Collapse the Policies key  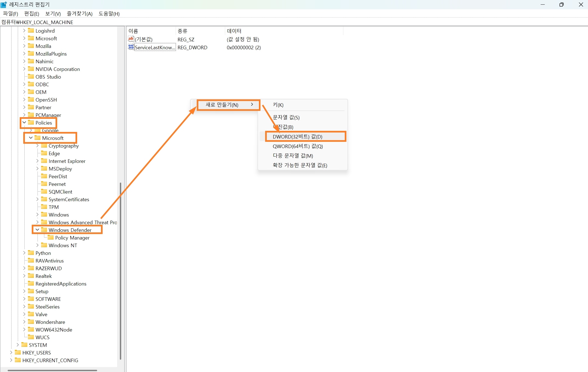click(24, 122)
